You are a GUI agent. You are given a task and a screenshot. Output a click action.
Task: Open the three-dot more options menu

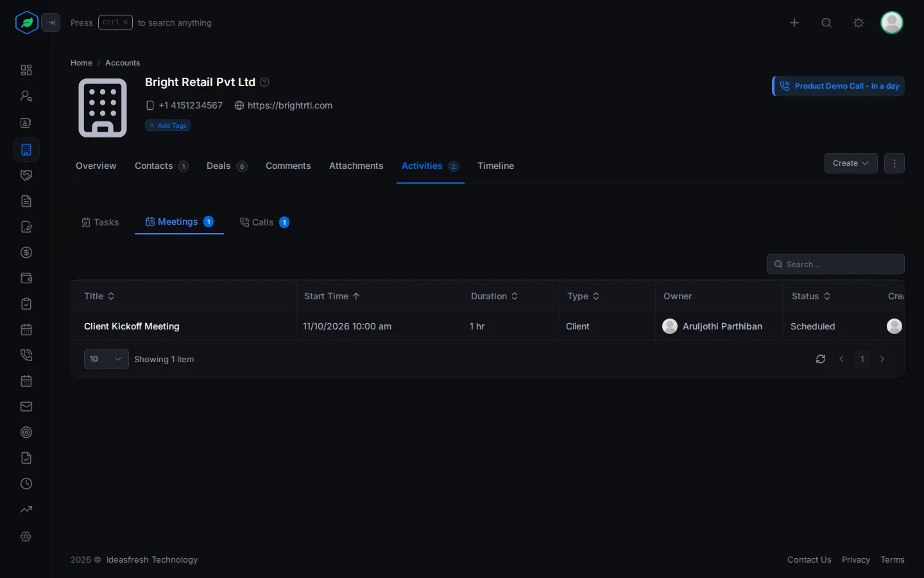pyautogui.click(x=894, y=163)
